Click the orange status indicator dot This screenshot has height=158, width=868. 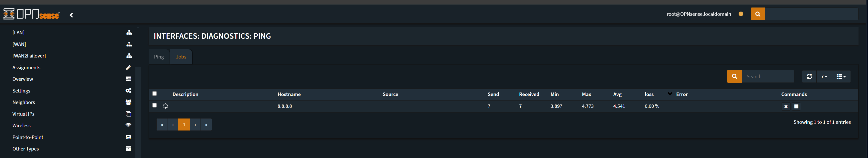click(x=741, y=14)
